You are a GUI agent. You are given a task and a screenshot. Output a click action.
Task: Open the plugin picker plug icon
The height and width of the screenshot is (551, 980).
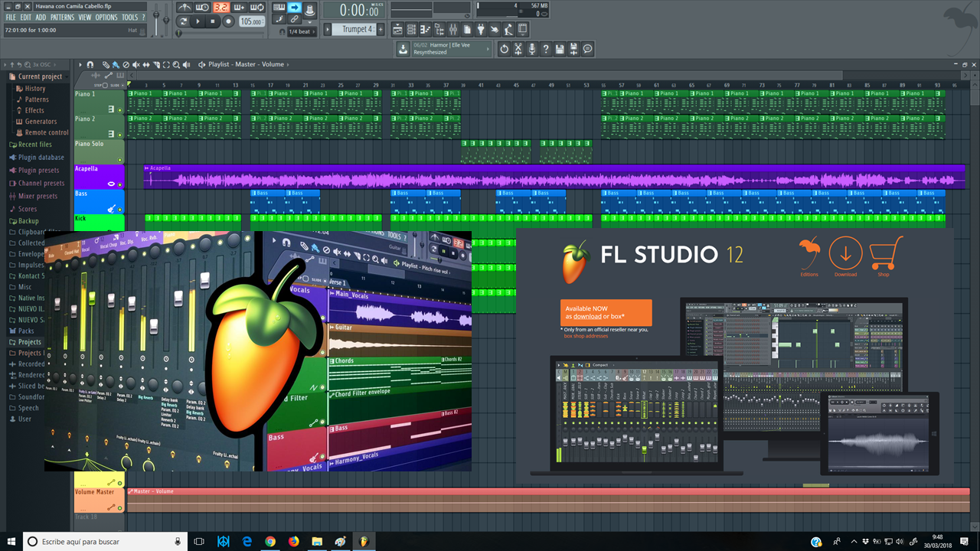coord(480,28)
